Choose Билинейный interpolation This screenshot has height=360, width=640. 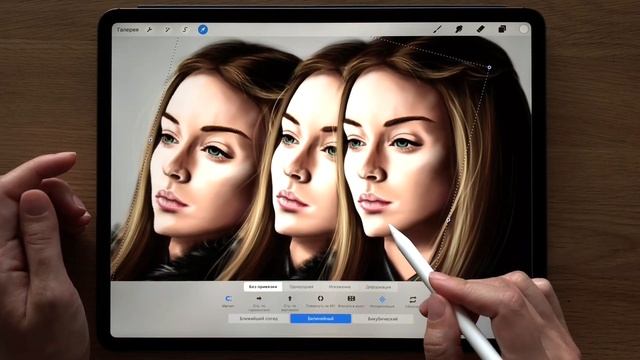321,318
